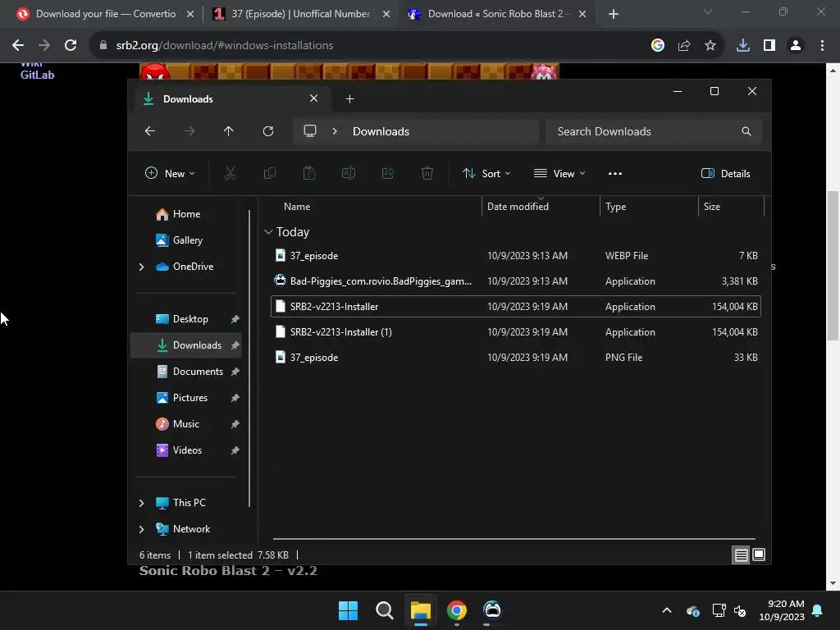
Task: Open Music quick access folder
Action: tap(186, 424)
